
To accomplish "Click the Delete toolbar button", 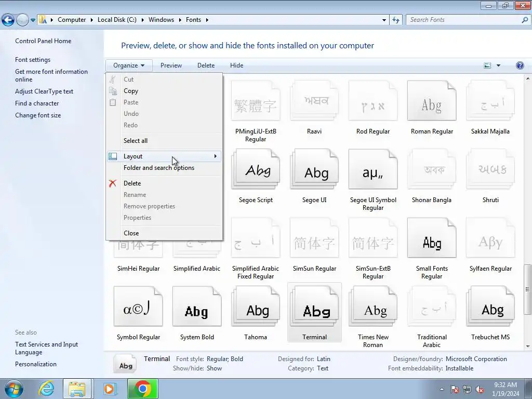I will pos(206,65).
